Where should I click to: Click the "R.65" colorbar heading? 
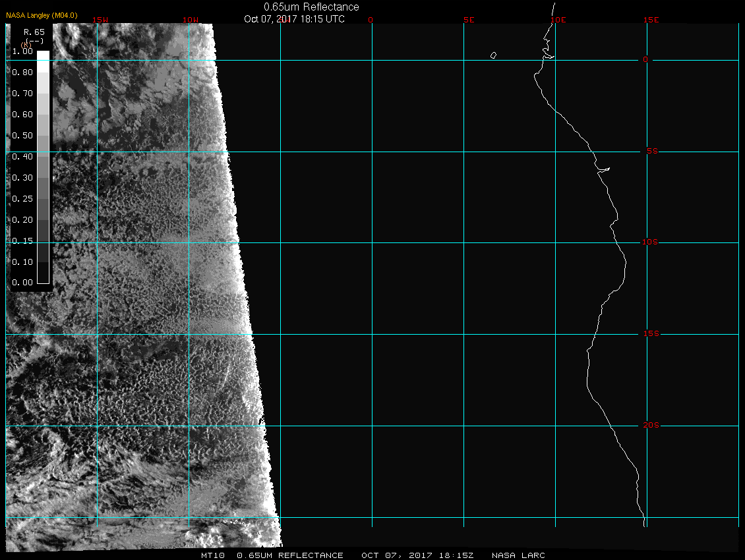click(34, 32)
